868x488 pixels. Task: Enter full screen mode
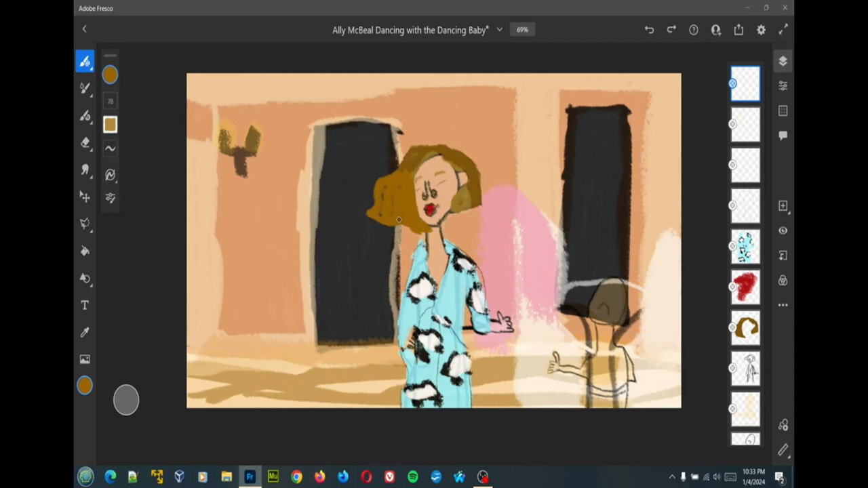click(783, 30)
